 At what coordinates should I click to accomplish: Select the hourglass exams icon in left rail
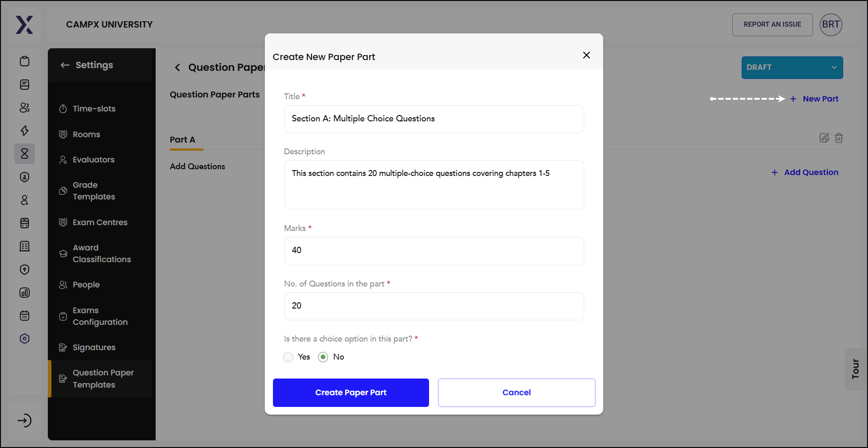[x=25, y=154]
